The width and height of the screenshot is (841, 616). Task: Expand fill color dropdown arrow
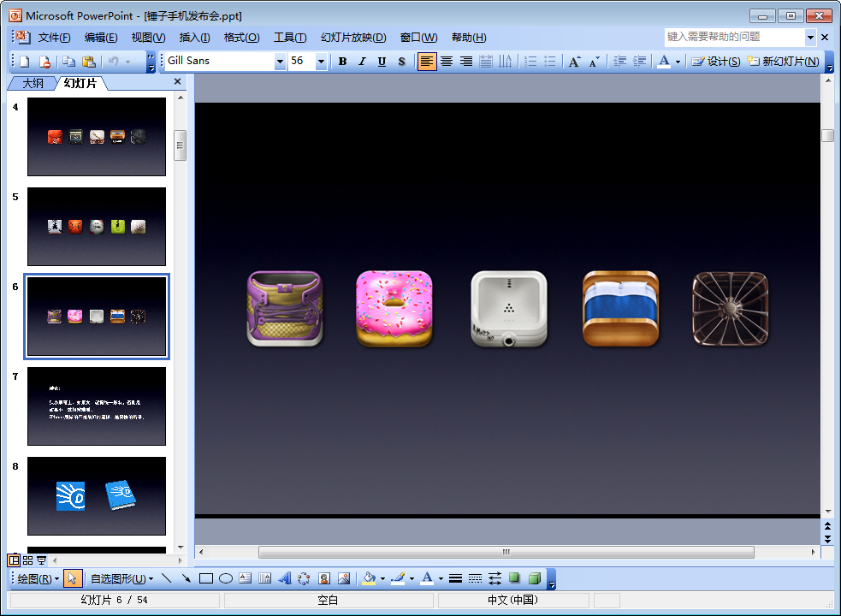click(382, 579)
